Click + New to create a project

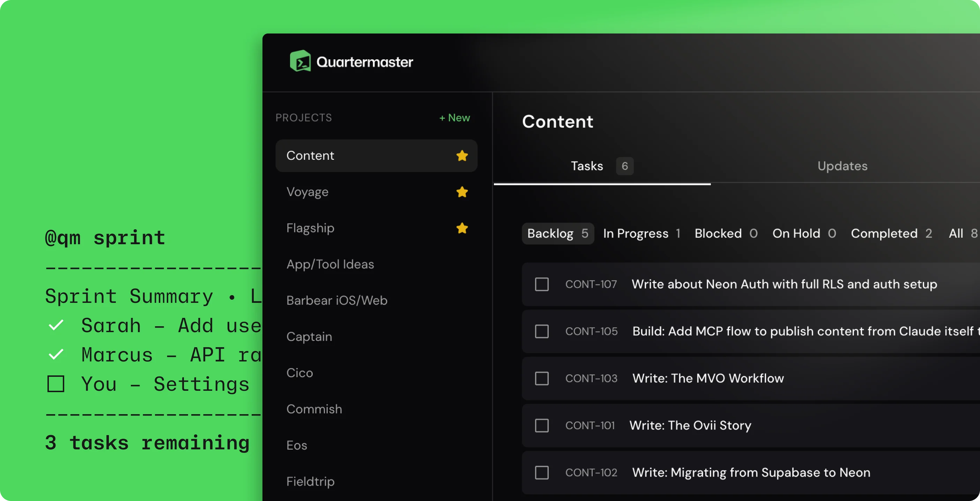tap(455, 118)
